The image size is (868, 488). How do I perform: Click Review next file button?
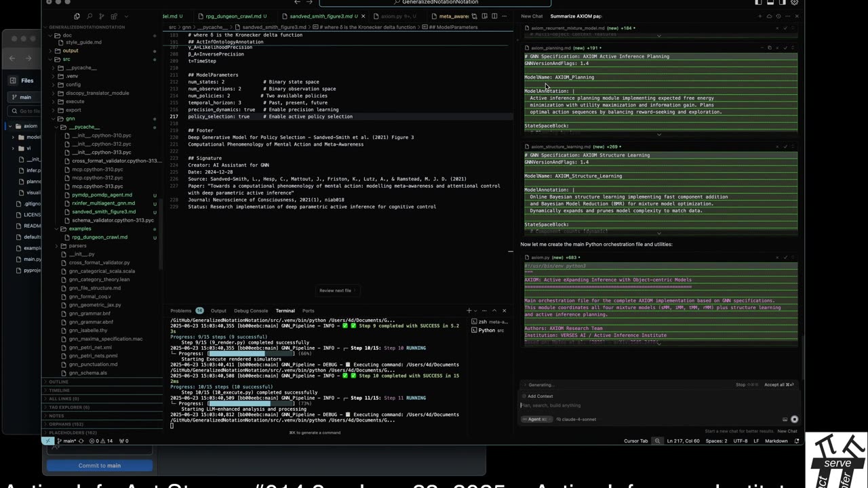(337, 290)
